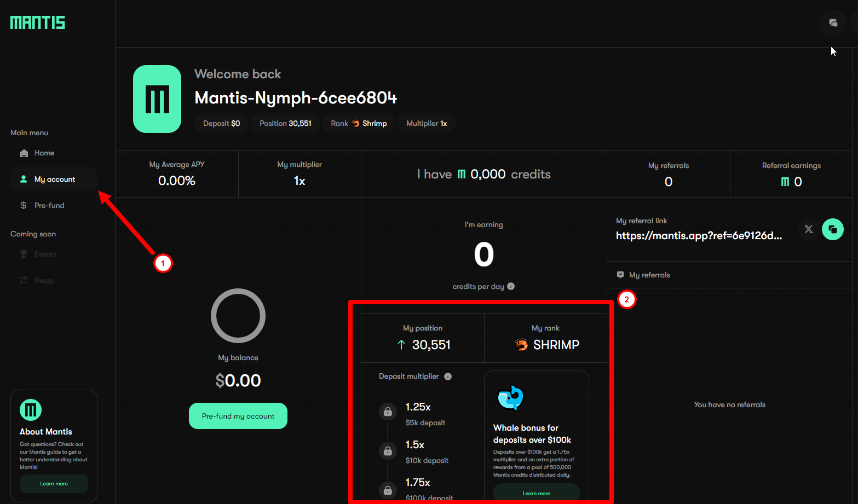This screenshot has height=504, width=858.
Task: Open the Pre-fund menu item
Action: (x=54, y=206)
